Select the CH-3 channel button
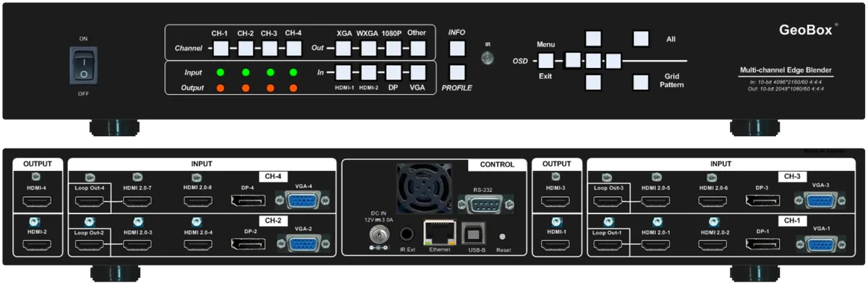 269,49
